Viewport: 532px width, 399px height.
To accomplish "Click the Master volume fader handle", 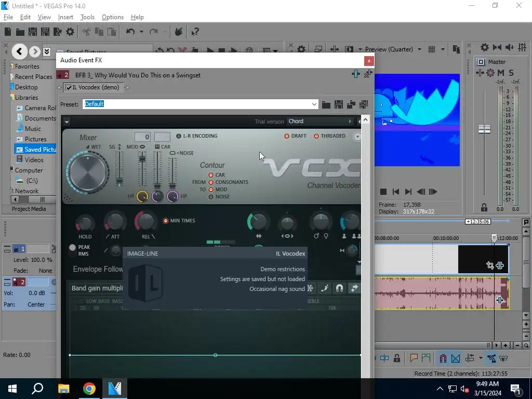I will (484, 129).
